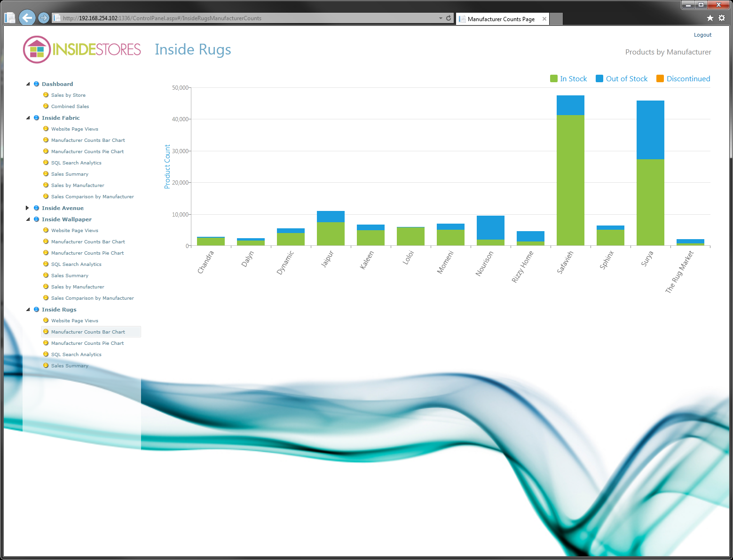The width and height of the screenshot is (733, 560).
Task: Click the blue globe icon beside Inside Wallpaper
Action: click(x=36, y=219)
